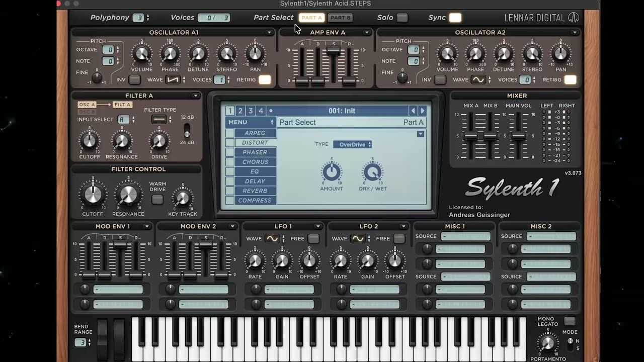Click the Amp Env A Sustain slider
644x362 pixels.
(x=333, y=51)
